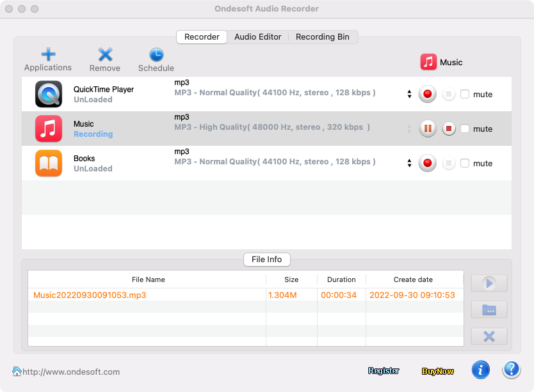Screen dimensions: 534x392
Task: Click the QuickTime Player name label
Action: 104,90
